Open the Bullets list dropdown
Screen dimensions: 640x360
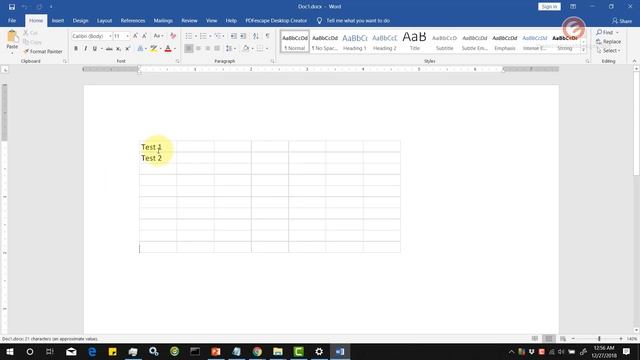[196, 36]
